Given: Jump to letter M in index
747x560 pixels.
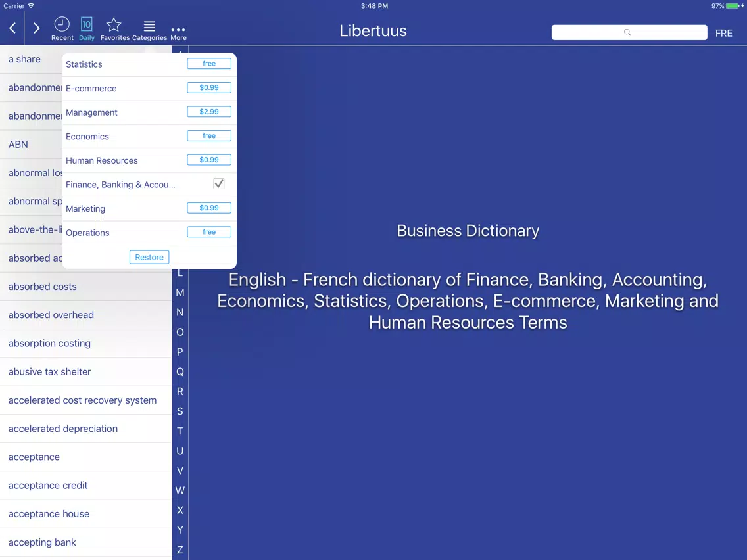Looking at the screenshot, I should [x=180, y=292].
